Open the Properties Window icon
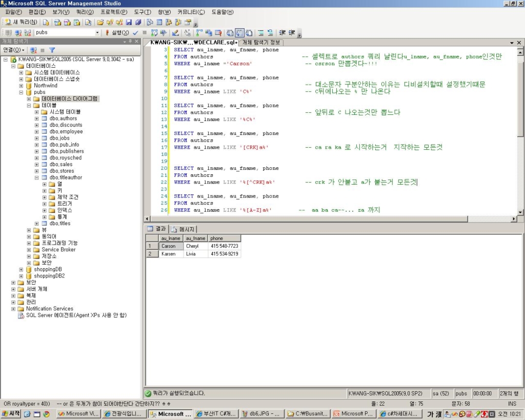This screenshot has height=420, width=525. click(x=188, y=23)
